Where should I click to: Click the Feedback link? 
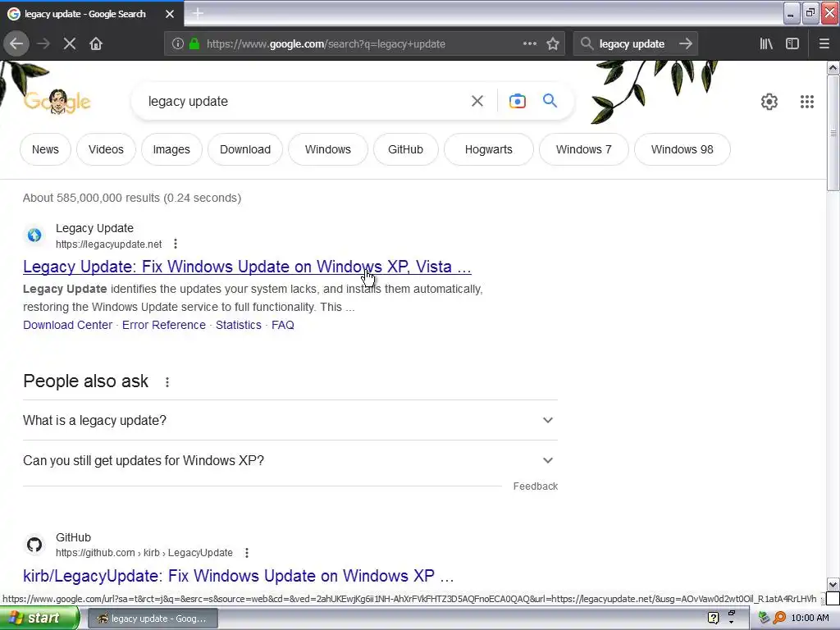[535, 486]
